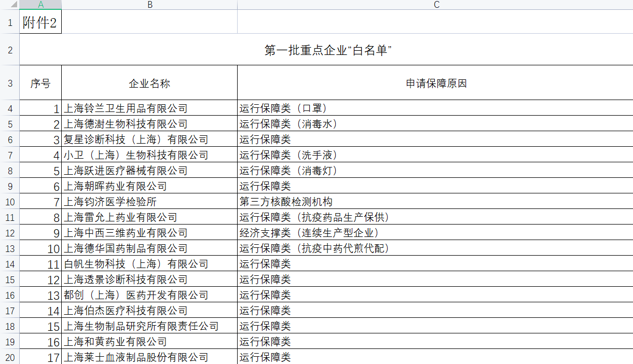Viewport: 633px width, 364px height.
Task: Click row header 1
Action: [9, 22]
